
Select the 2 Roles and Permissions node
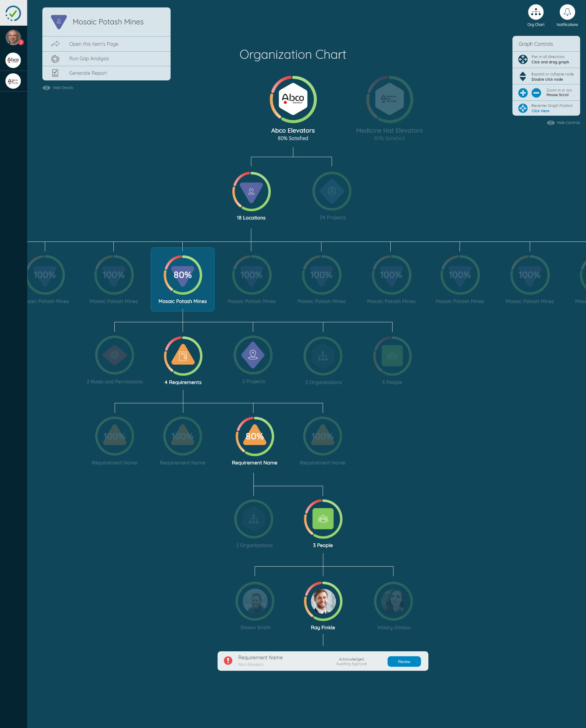[x=115, y=355]
